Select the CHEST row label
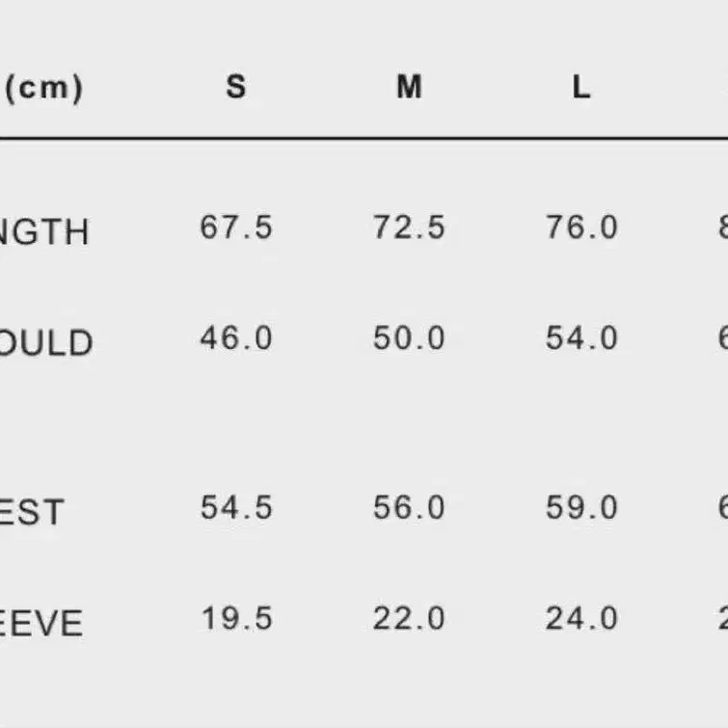The height and width of the screenshot is (728, 728). 31,512
